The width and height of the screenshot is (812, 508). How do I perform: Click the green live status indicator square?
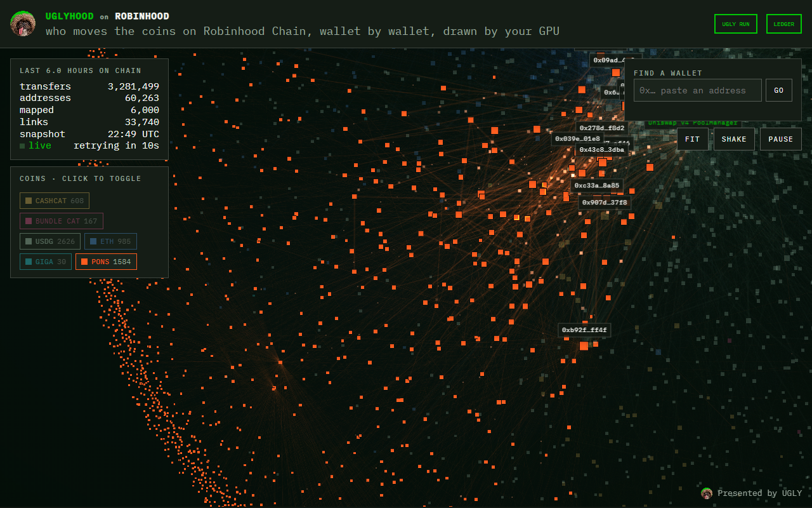tap(22, 146)
